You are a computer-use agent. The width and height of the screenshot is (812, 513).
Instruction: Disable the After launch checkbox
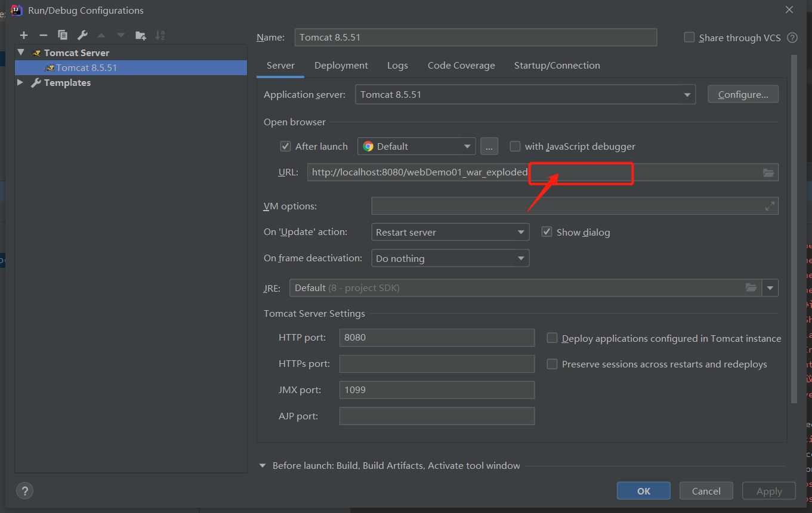285,146
